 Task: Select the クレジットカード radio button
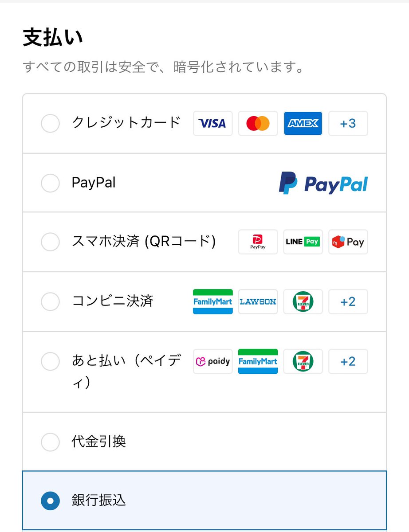[x=50, y=123]
